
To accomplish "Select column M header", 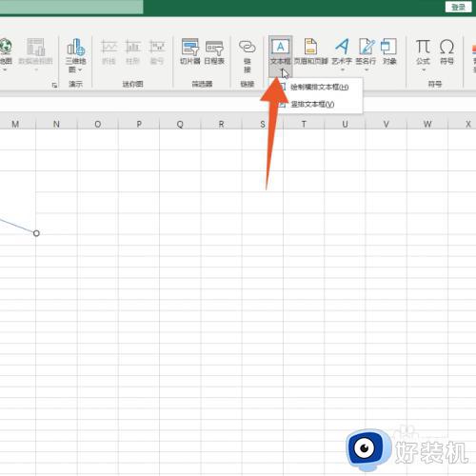I will (x=15, y=124).
